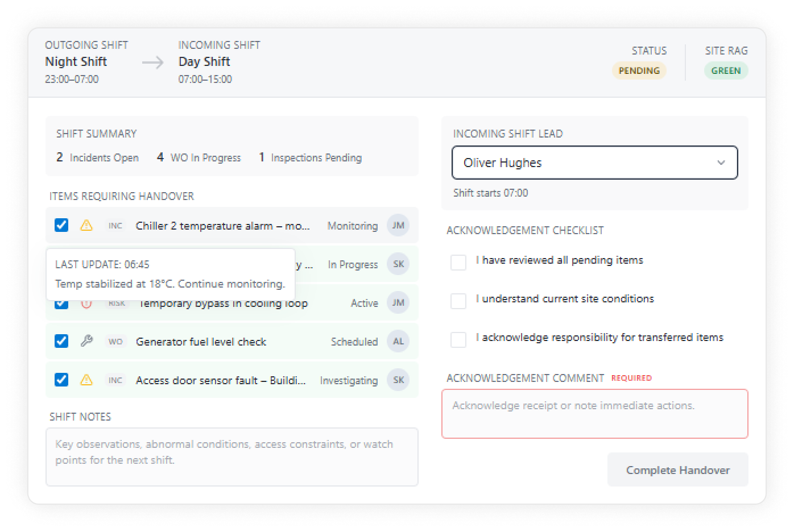Click the Chiller 2 warning triangle icon
The width and height of the screenshot is (794, 532).
point(86,226)
